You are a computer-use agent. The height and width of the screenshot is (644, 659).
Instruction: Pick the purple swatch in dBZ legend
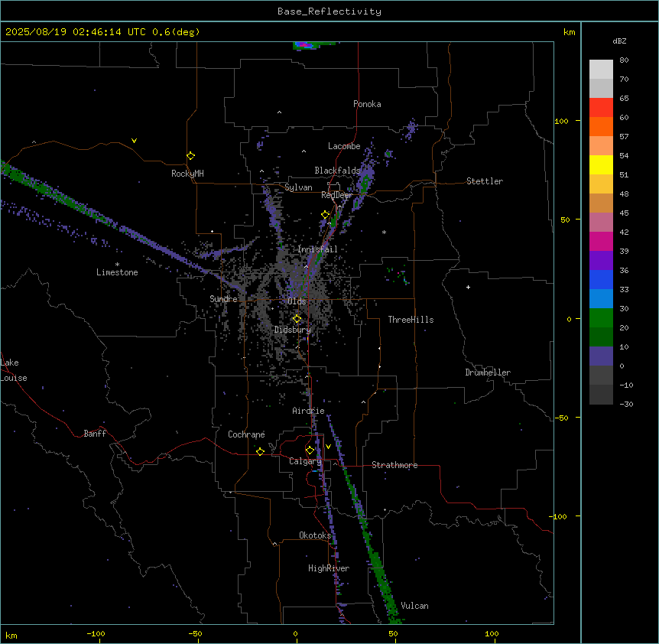601,261
